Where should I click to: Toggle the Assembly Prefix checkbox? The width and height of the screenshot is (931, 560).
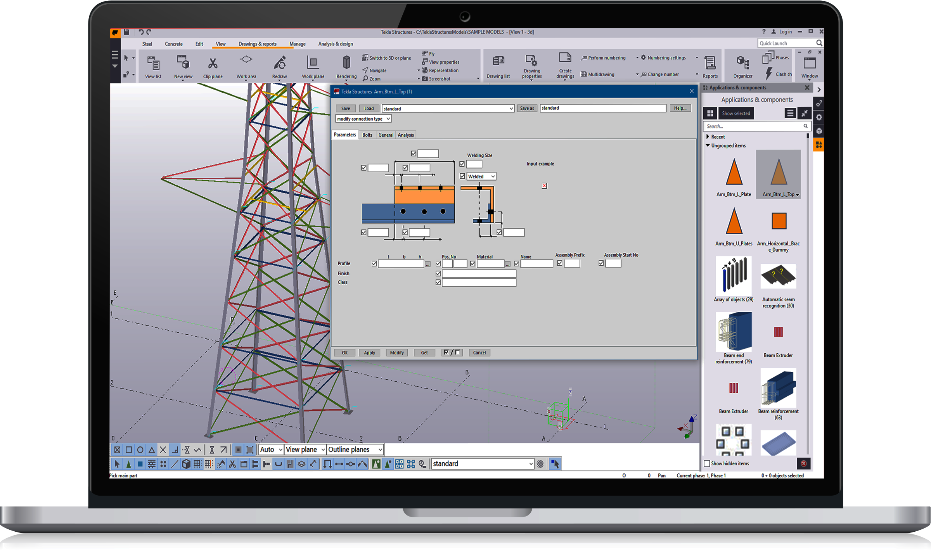(560, 263)
